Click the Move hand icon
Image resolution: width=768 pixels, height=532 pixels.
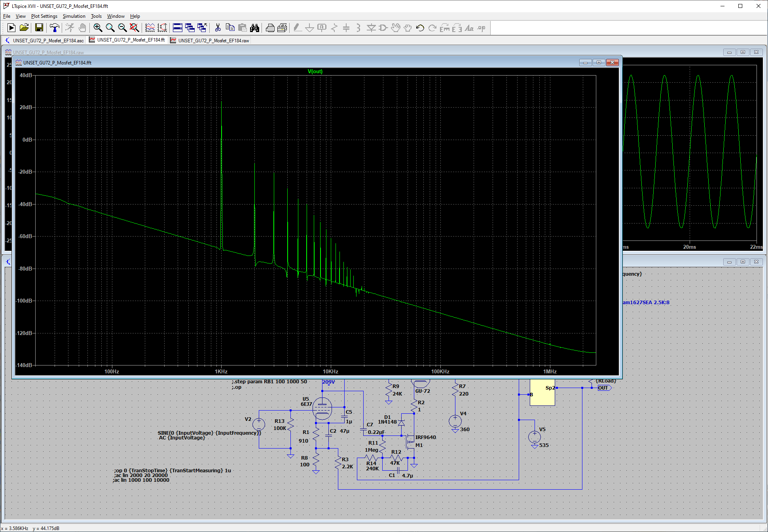tap(395, 28)
